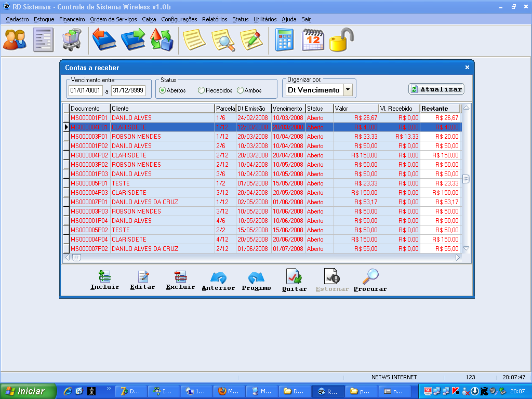Click the Sair menu item
The image size is (532, 399).
(x=306, y=19)
